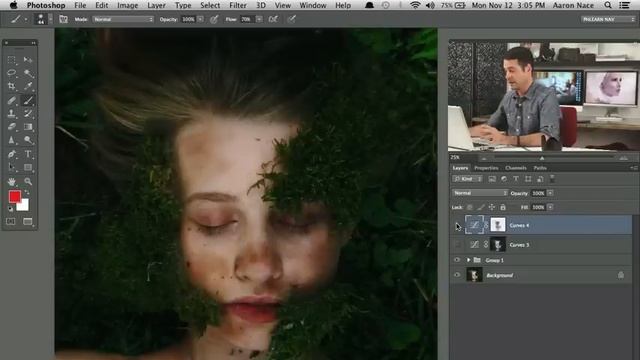Filter layers by pixel layers

[x=492, y=179]
